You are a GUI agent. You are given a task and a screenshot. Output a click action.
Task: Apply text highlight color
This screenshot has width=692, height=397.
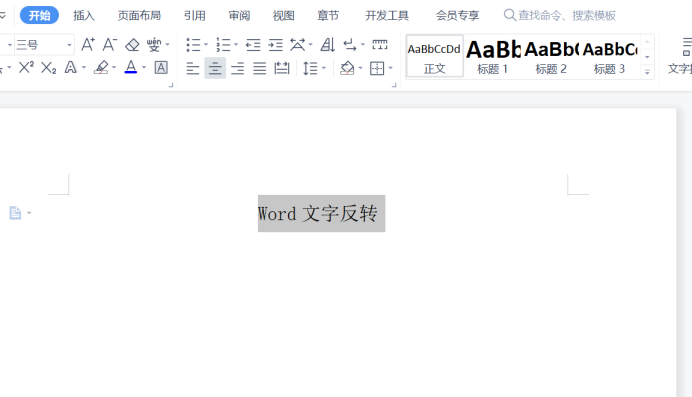102,68
